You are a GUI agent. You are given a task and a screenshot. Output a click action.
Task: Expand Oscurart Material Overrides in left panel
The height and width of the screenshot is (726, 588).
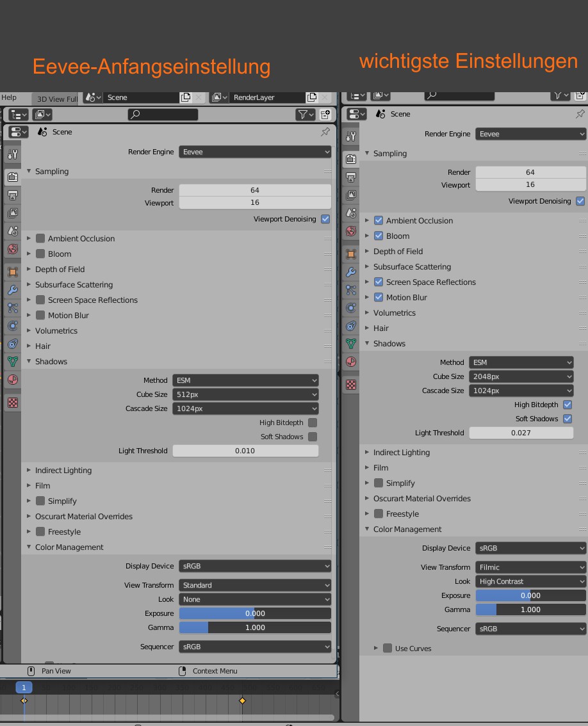point(83,516)
